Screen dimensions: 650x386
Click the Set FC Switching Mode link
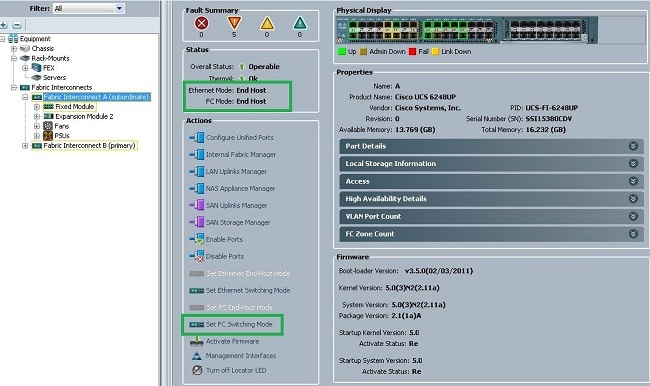(239, 324)
